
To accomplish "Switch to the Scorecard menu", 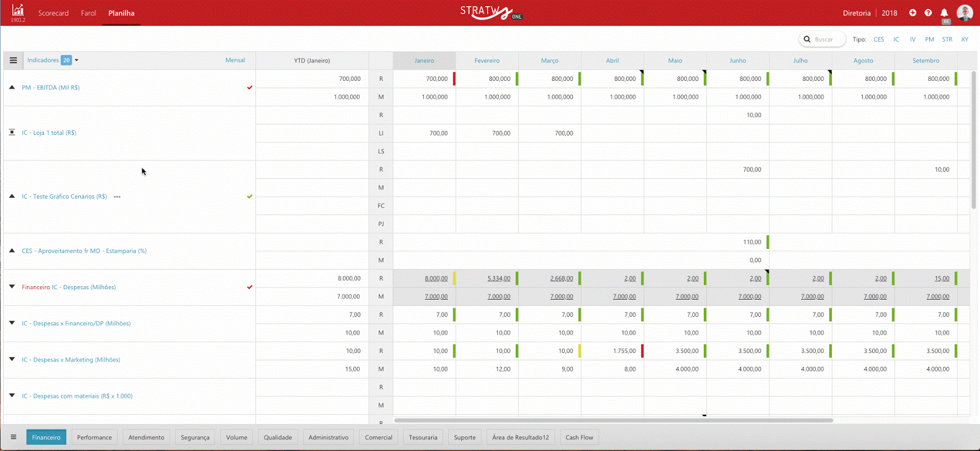I will tap(53, 13).
